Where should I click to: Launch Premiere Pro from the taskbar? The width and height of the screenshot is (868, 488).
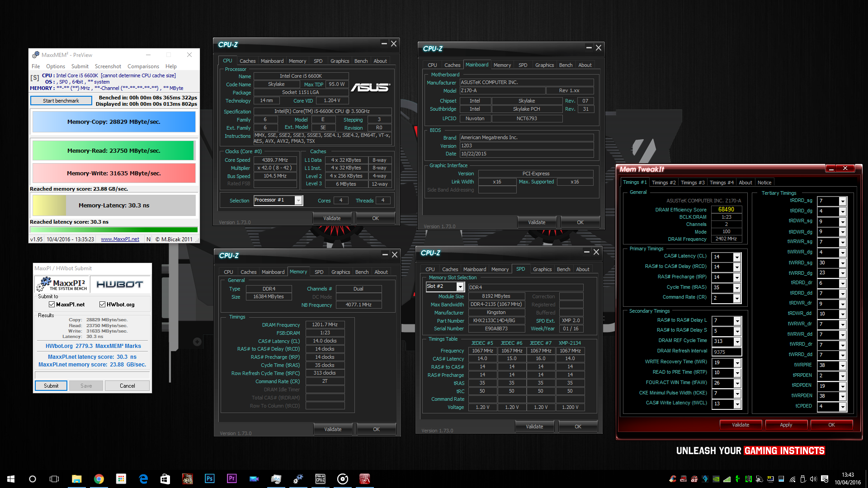click(x=231, y=479)
